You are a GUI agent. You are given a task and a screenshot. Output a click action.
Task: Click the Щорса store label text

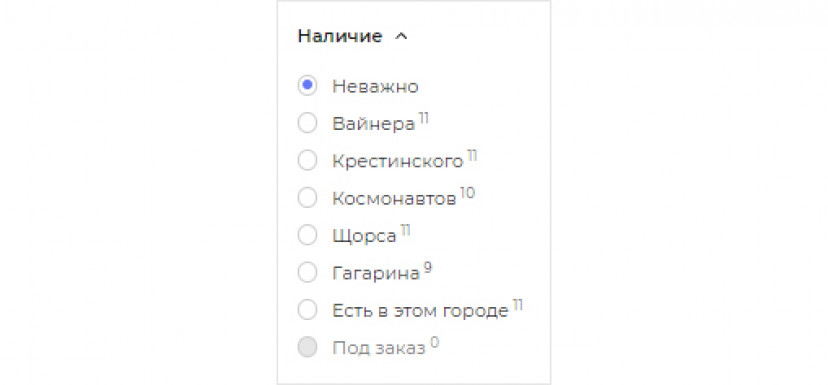click(x=364, y=236)
